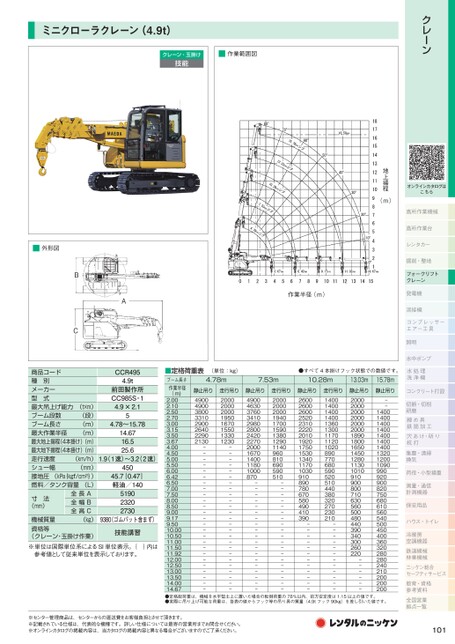
Task: Click the product code value CCR495
Action: (127, 372)
